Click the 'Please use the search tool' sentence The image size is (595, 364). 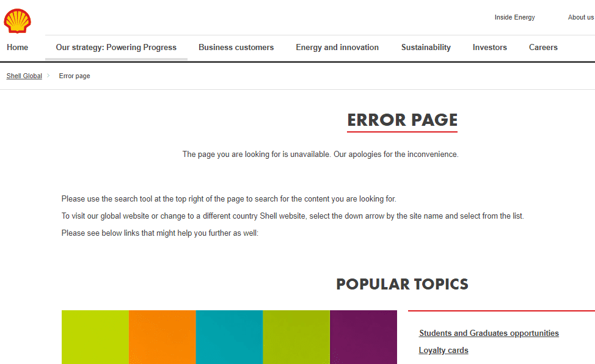pyautogui.click(x=229, y=199)
